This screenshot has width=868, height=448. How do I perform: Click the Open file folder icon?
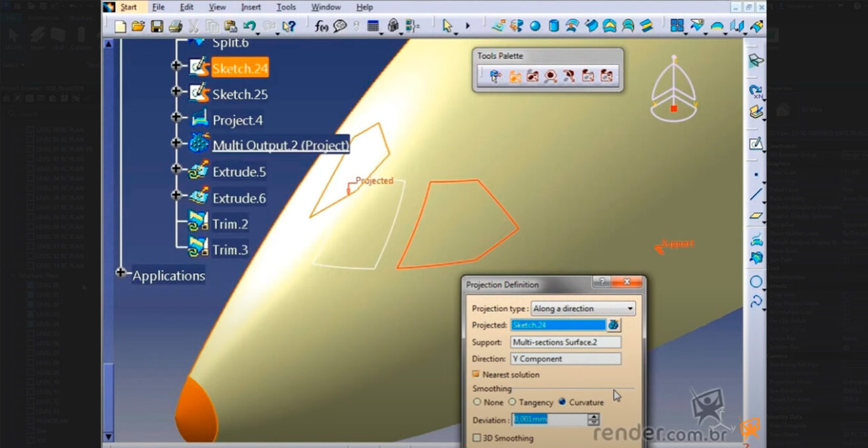pyautogui.click(x=138, y=26)
